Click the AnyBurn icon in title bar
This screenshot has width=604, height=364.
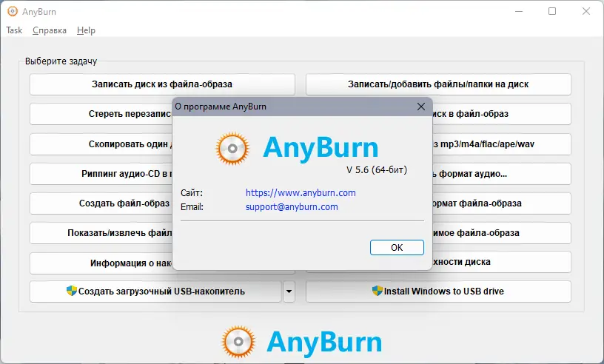13,12
